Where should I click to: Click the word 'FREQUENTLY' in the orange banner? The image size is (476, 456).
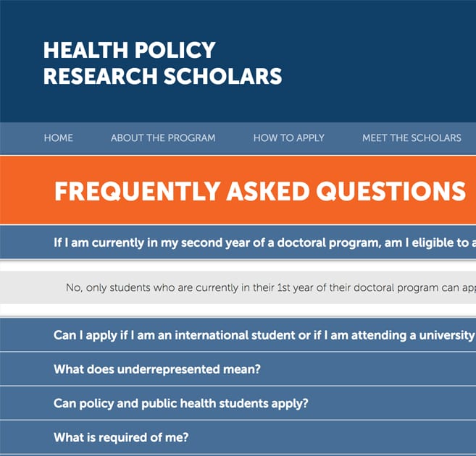pos(138,191)
